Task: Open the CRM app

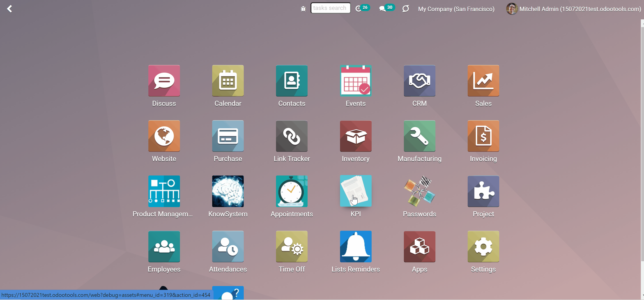Action: tap(419, 81)
